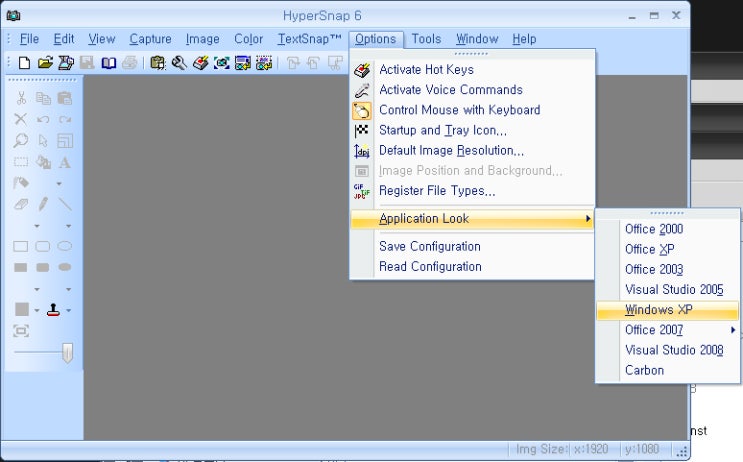Click the New blank document icon
This screenshot has width=743, height=462.
pyautogui.click(x=24, y=63)
